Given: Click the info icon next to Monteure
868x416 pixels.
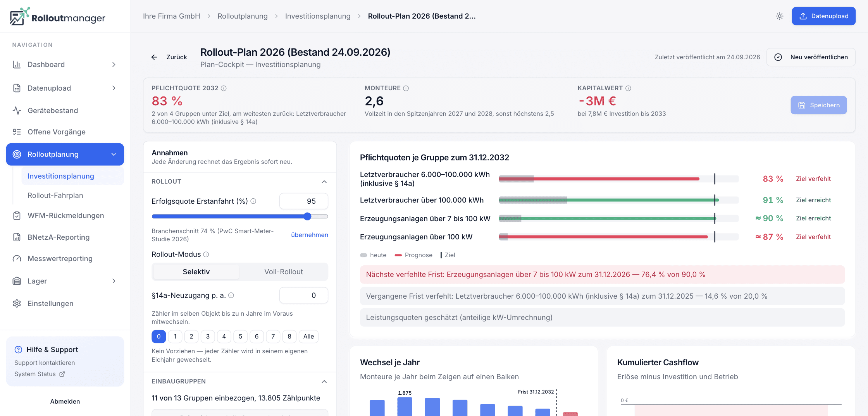Looking at the screenshot, I should pos(406,88).
